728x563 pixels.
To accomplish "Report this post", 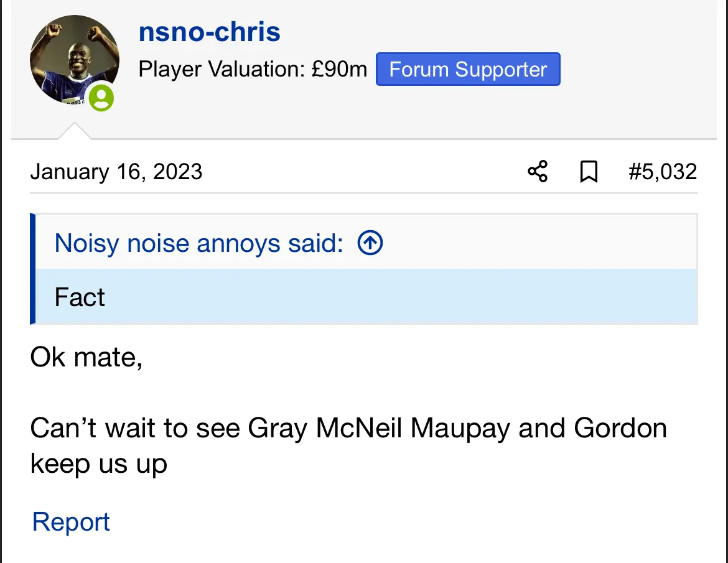I will click(x=71, y=522).
